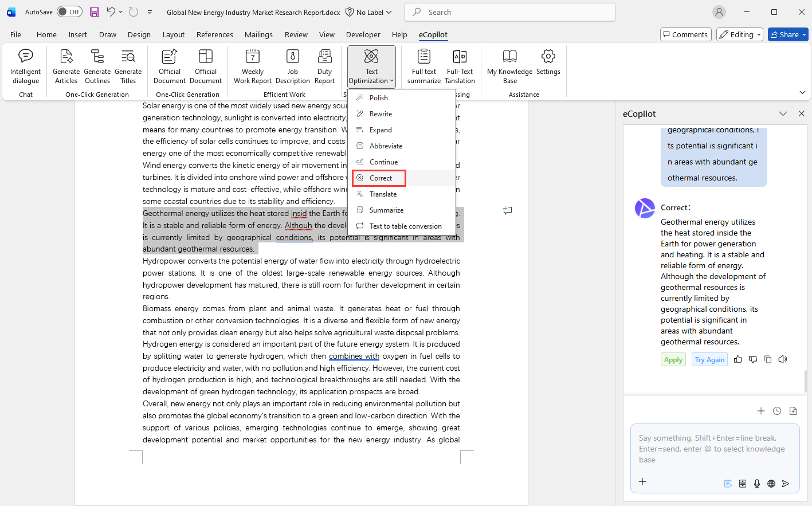Collapse the ribbon with the chevron
Image resolution: width=812 pixels, height=506 pixels.
click(x=802, y=92)
